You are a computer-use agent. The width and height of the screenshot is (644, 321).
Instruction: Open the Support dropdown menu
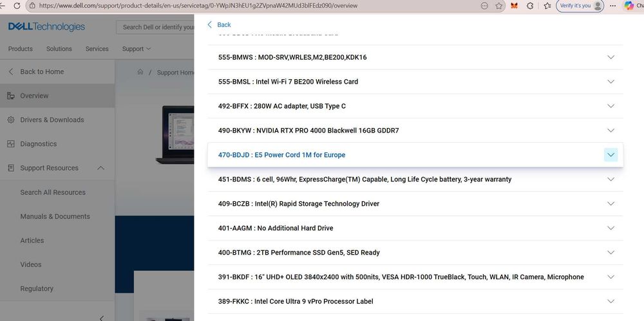pos(137,48)
